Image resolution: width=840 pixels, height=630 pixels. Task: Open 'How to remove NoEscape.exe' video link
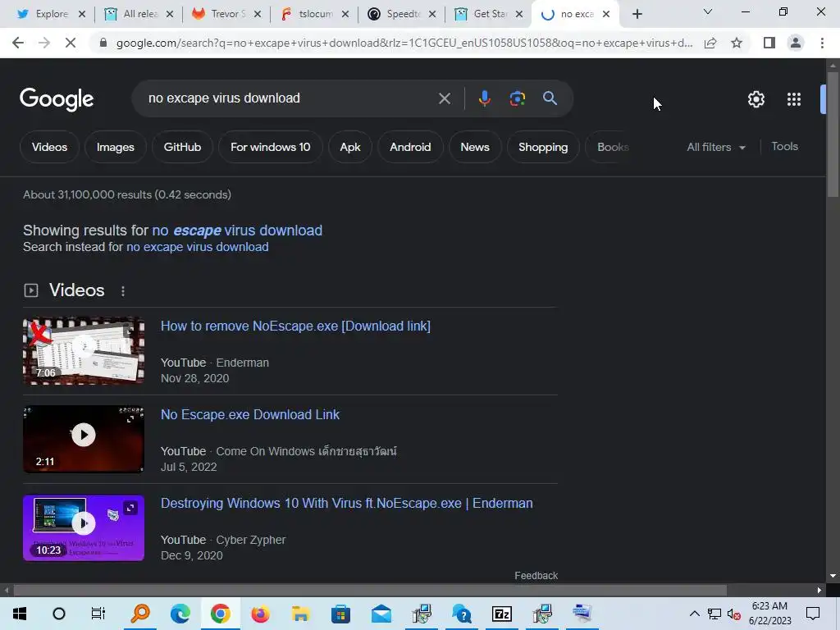pyautogui.click(x=295, y=326)
